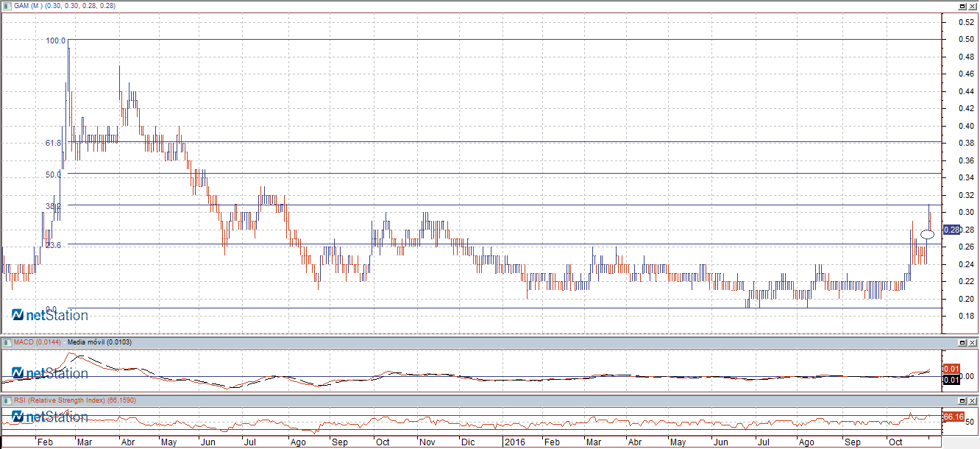
Task: Click the GAM chart icon in header
Action: point(5,5)
